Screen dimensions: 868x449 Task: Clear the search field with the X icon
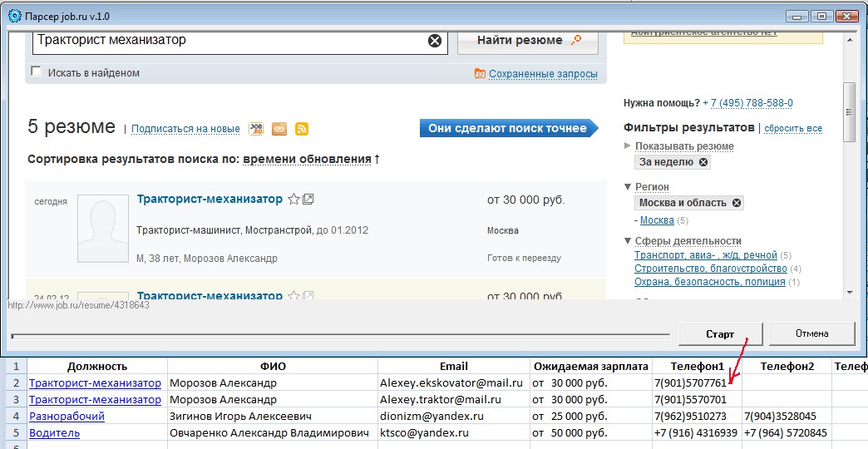[x=435, y=41]
